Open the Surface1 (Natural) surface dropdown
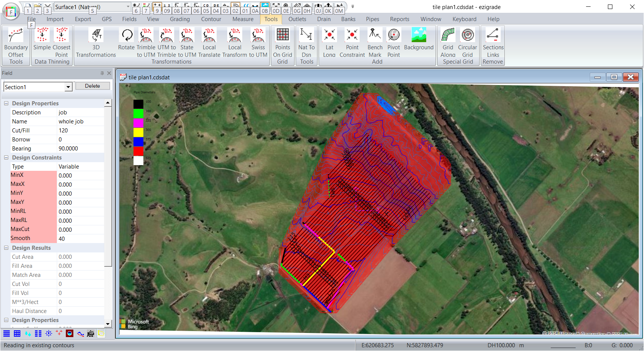 coord(128,7)
